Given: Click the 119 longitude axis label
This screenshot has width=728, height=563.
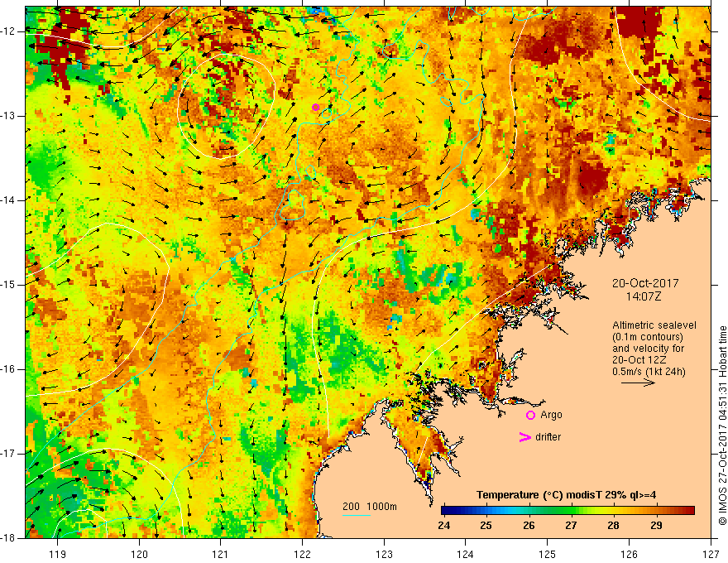Looking at the screenshot, I should 58,554.
